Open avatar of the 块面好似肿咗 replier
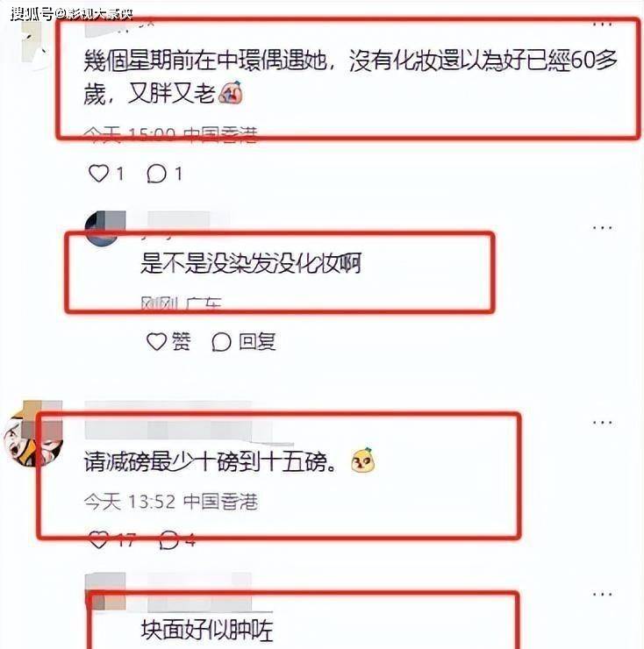This screenshot has height=649, width=644. click(105, 591)
